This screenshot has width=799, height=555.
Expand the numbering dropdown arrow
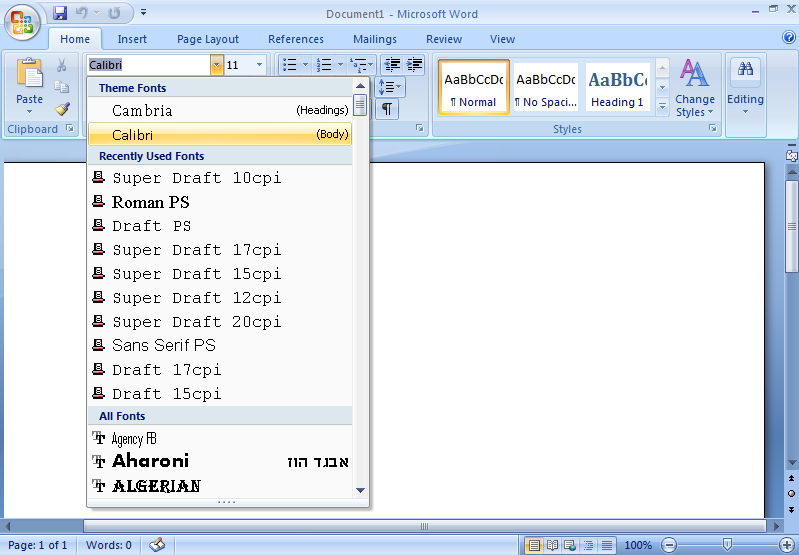coord(340,65)
